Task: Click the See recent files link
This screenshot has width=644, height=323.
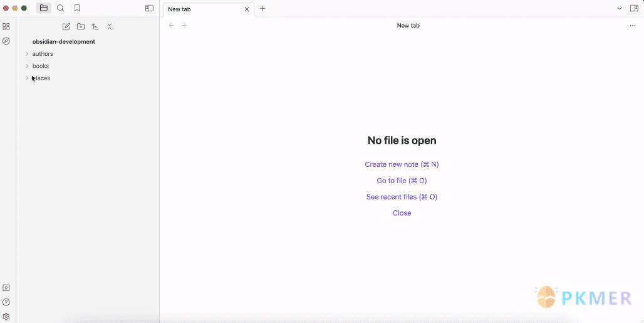Action: click(x=402, y=197)
